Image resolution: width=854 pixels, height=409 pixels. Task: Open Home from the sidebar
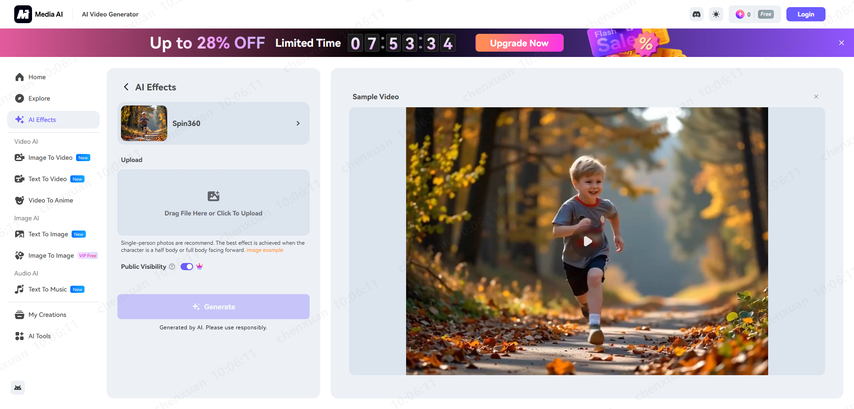coord(36,77)
